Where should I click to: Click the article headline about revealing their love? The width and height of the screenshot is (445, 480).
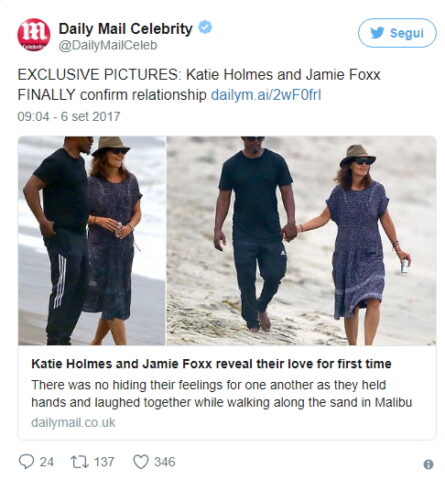(211, 364)
